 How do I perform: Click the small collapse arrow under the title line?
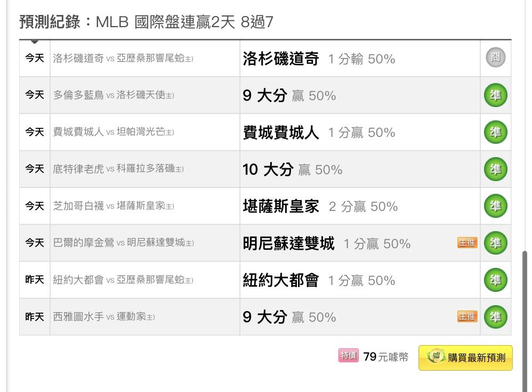click(35, 42)
